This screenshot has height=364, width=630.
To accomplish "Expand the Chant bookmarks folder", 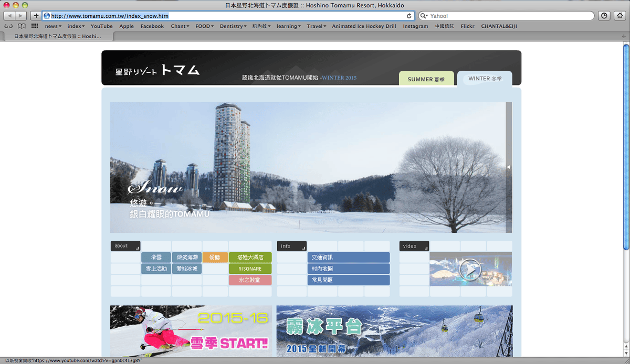I will [x=180, y=26].
